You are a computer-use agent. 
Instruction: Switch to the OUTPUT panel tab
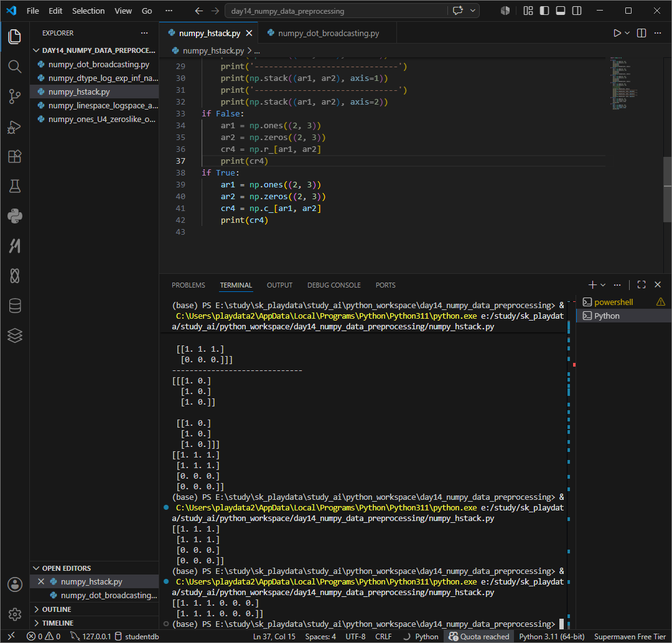click(279, 285)
